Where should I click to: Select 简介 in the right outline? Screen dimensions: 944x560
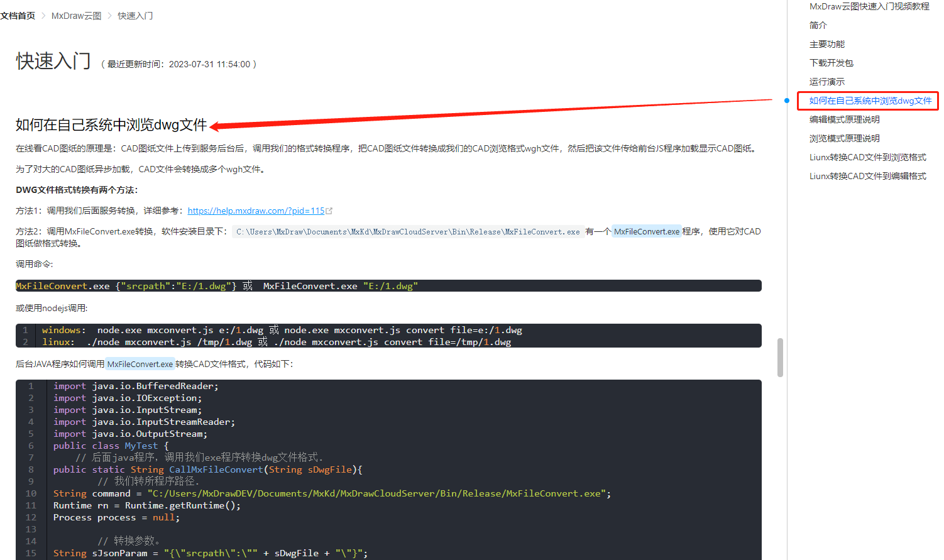click(818, 25)
